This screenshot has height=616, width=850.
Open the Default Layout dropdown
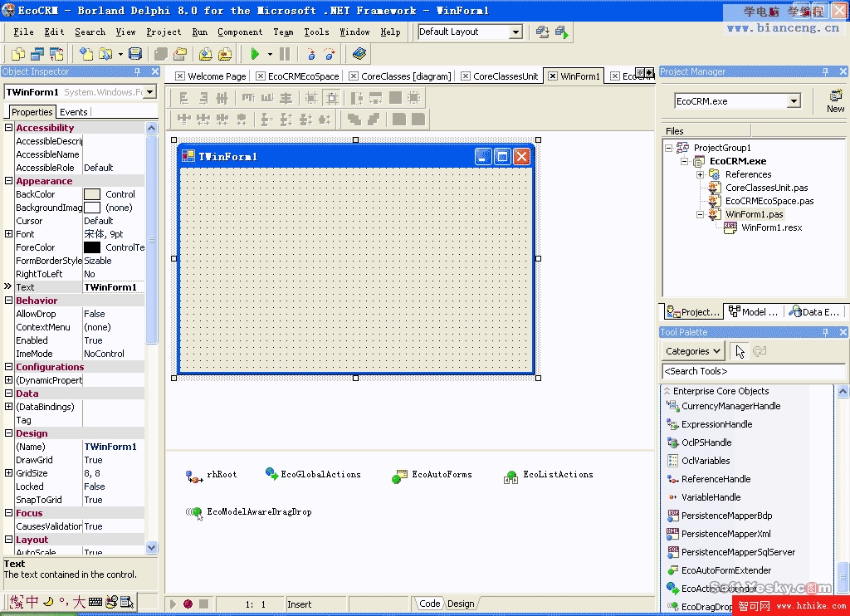pos(515,32)
